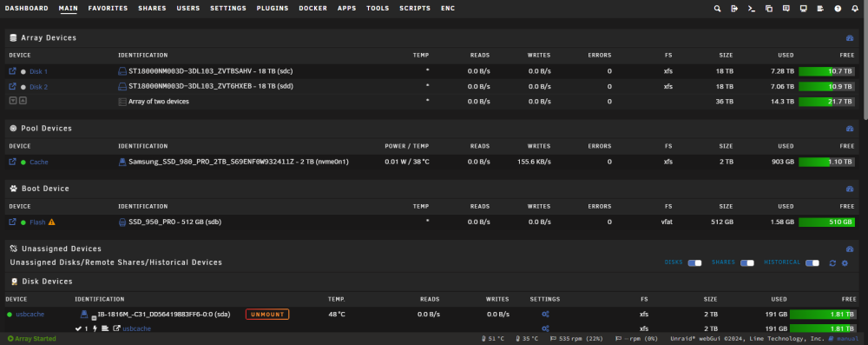Image resolution: width=868 pixels, height=345 pixels.
Task: Click the Unmount button
Action: [267, 315]
